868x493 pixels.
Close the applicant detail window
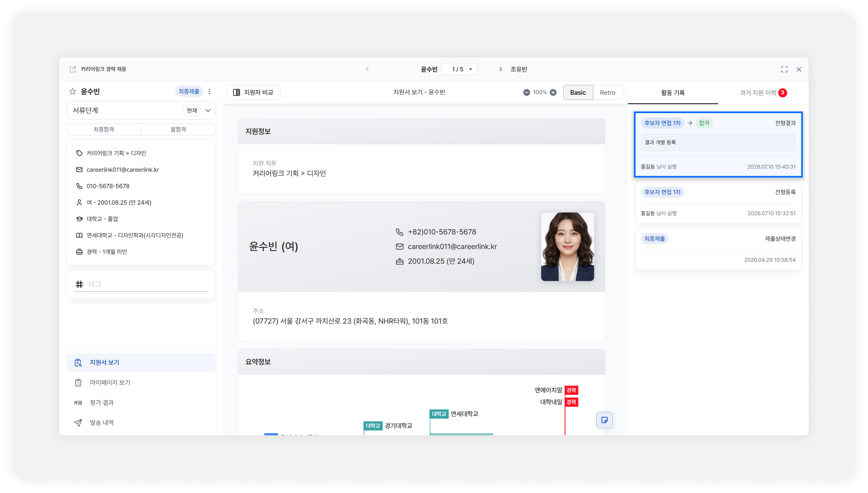click(799, 69)
